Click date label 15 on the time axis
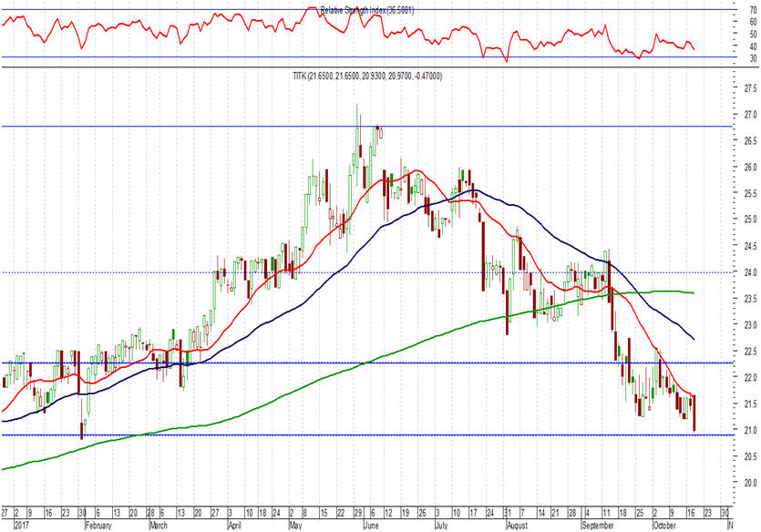 point(324,513)
